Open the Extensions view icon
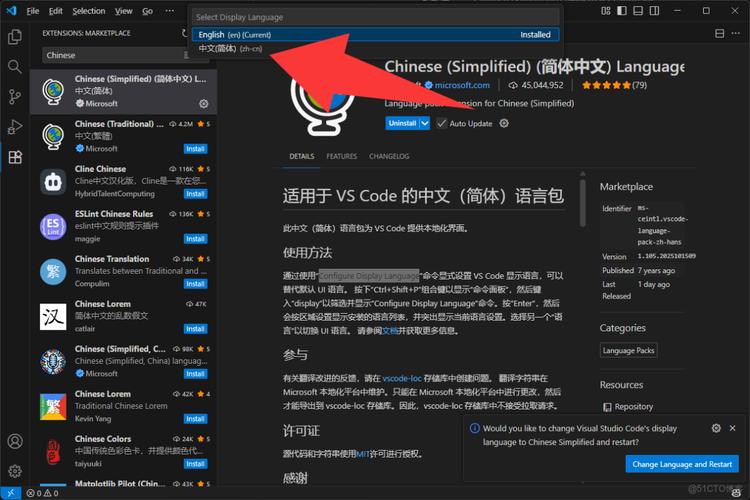Screen dimensions: 750x500 coord(15,157)
